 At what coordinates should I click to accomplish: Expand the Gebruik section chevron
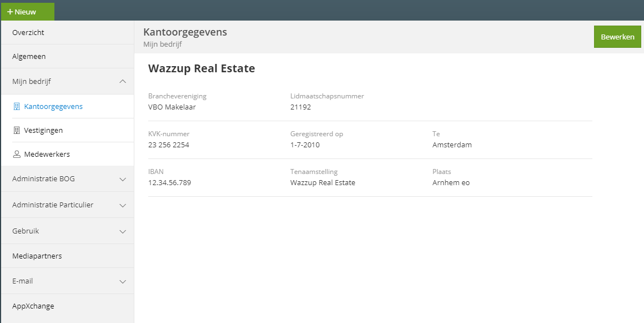coord(122,232)
